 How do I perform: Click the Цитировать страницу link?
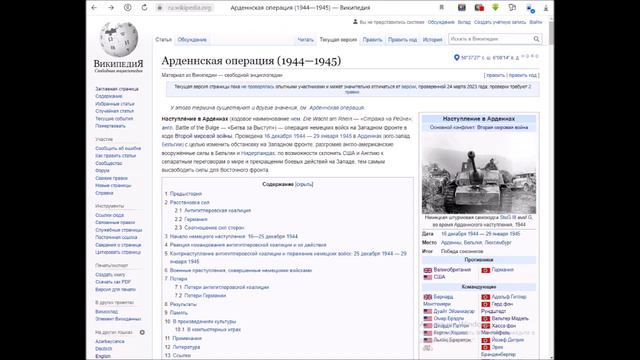click(x=118, y=252)
